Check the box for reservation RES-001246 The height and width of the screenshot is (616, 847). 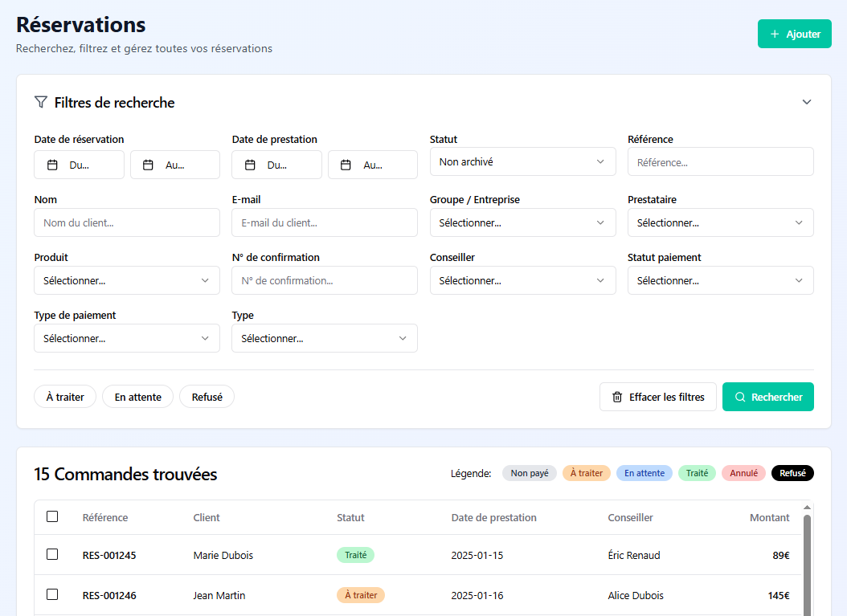(x=52, y=594)
